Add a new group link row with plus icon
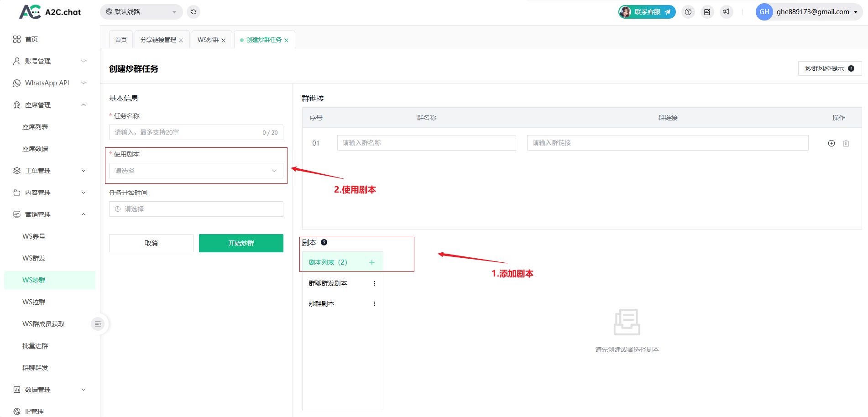The width and height of the screenshot is (868, 417). pyautogui.click(x=831, y=143)
